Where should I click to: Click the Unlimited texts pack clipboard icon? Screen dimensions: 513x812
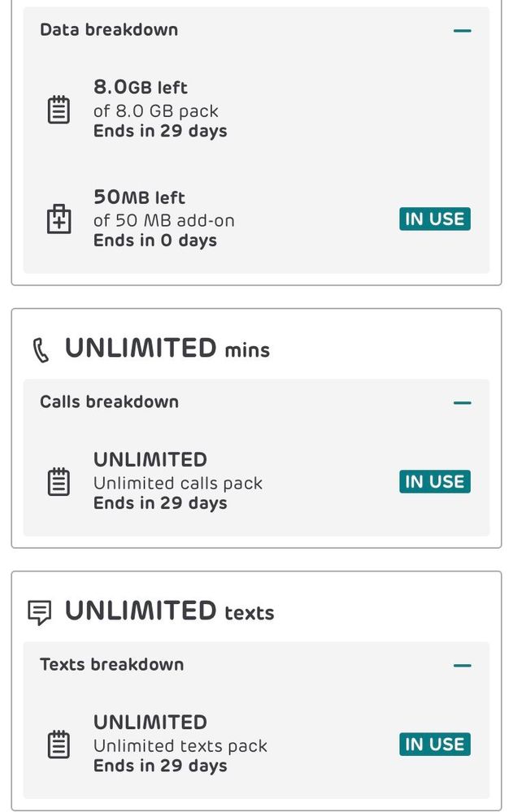pos(59,745)
